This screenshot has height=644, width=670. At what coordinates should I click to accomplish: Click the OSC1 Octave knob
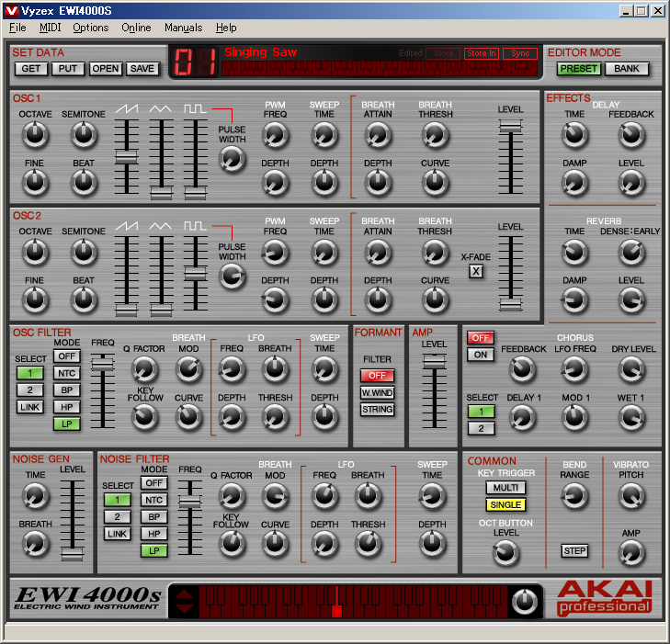tap(35, 136)
